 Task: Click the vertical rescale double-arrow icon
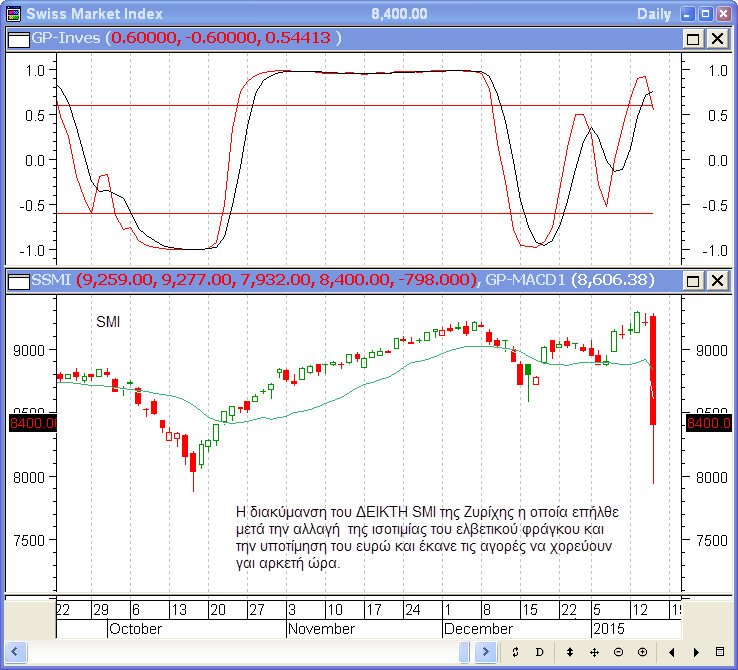[570, 652]
